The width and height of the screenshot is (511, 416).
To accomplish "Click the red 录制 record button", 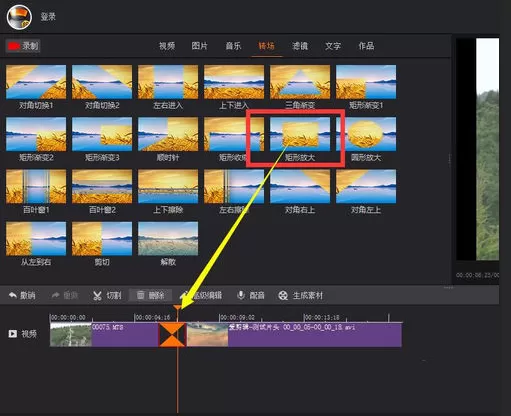I will point(23,46).
